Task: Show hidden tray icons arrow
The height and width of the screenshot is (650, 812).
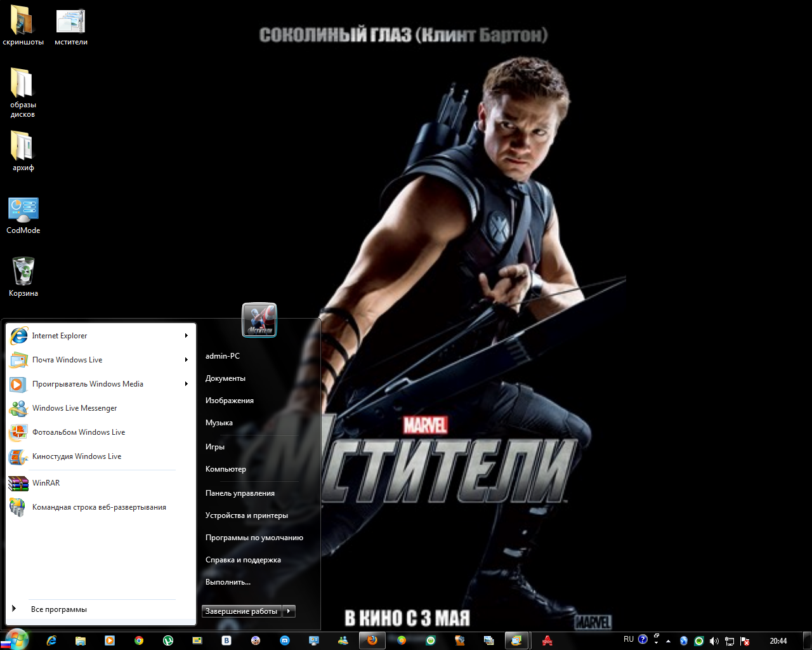Action: (x=668, y=641)
